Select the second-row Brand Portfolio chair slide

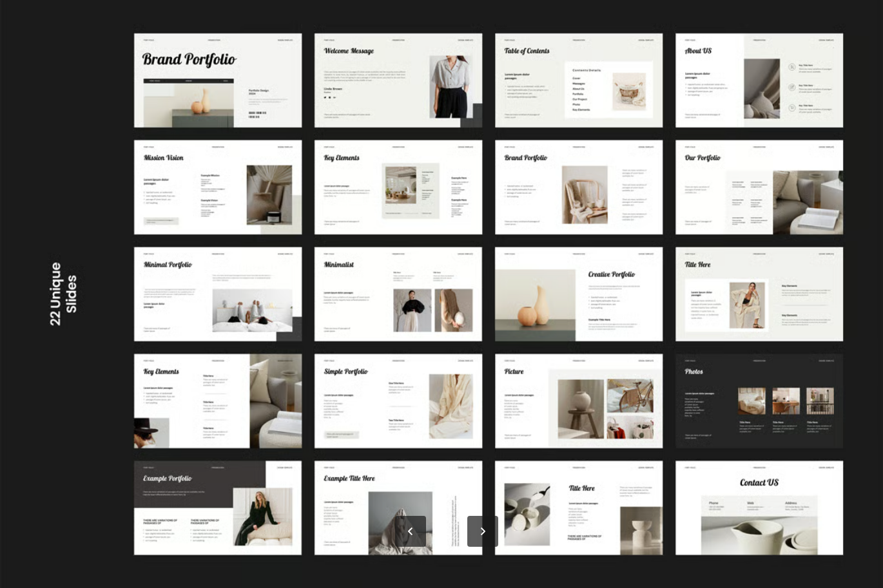point(579,187)
